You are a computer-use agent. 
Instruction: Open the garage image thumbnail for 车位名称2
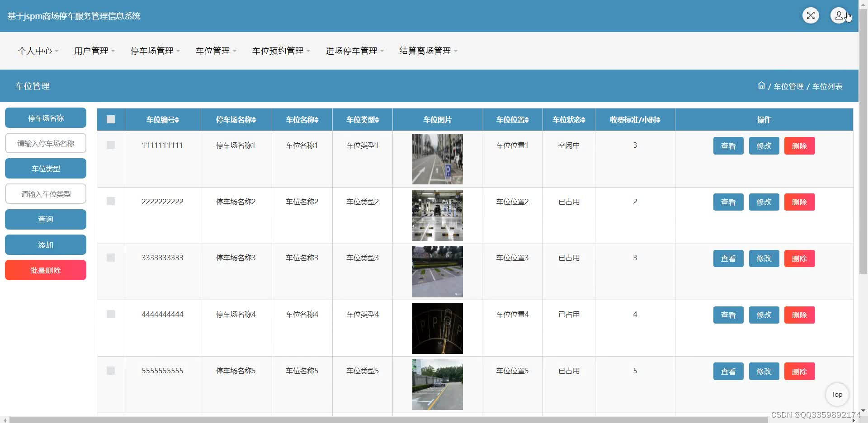[438, 216]
